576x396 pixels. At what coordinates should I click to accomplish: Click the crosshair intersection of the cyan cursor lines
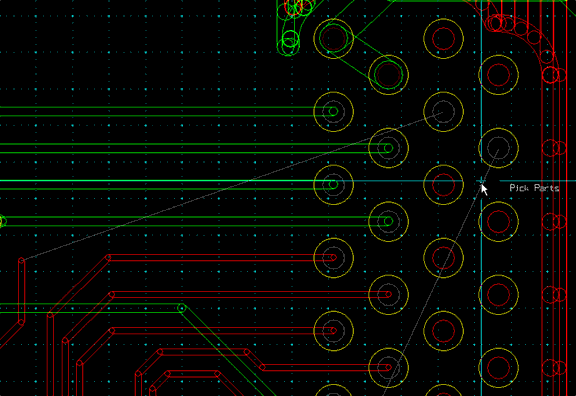tap(481, 181)
